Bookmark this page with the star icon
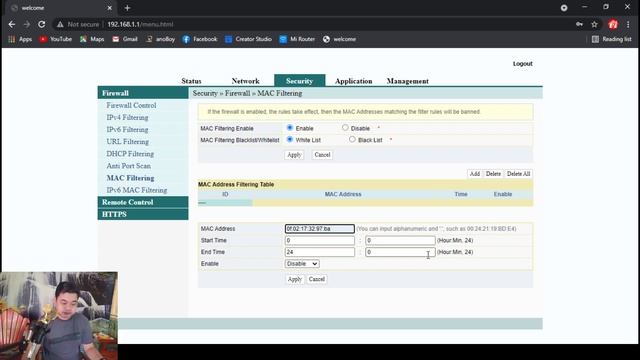Image resolution: width=640 pixels, height=360 pixels. [x=594, y=24]
